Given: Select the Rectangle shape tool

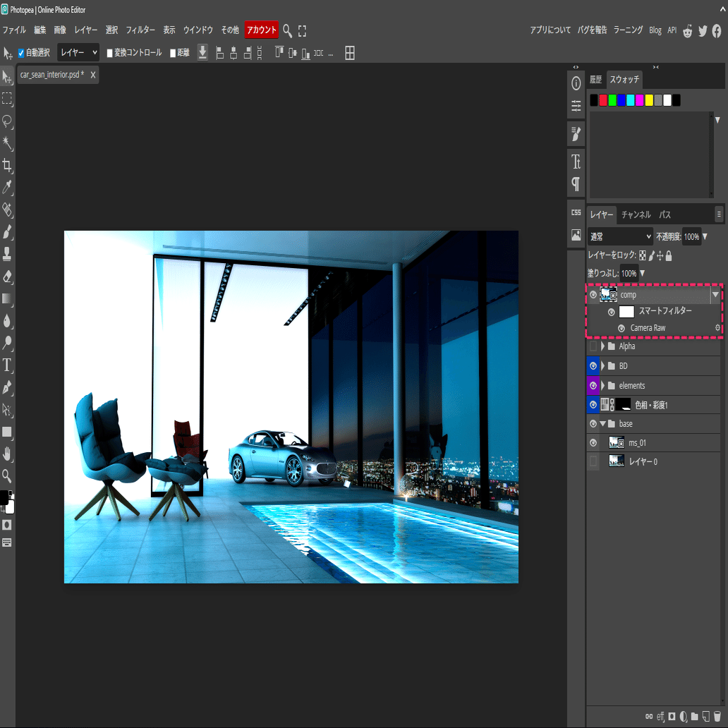Looking at the screenshot, I should (7, 432).
